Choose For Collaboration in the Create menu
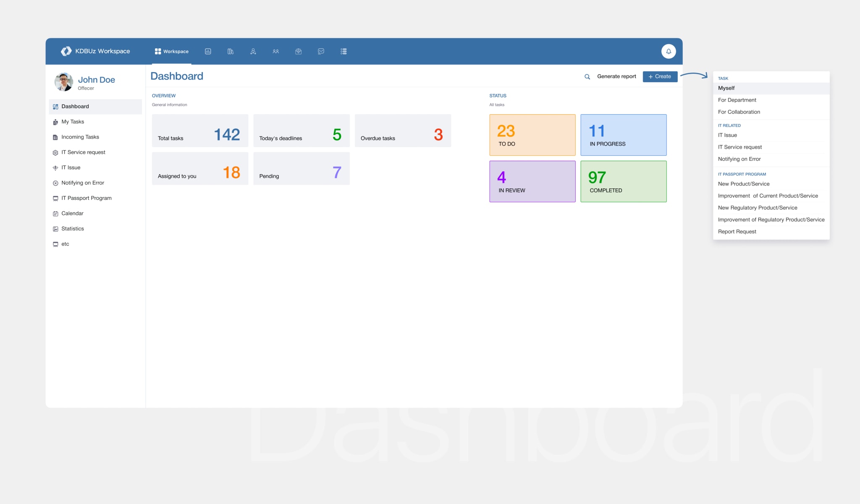Image resolution: width=860 pixels, height=504 pixels. 771,112
